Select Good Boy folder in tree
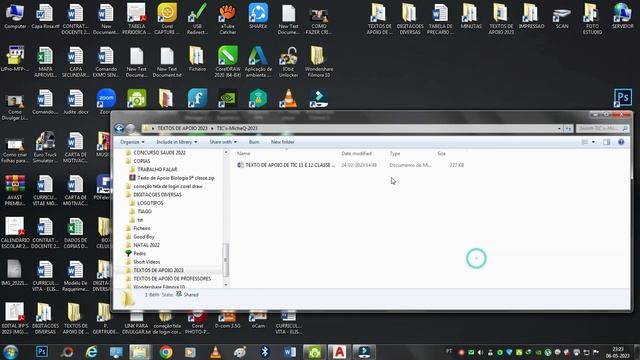 144,237
